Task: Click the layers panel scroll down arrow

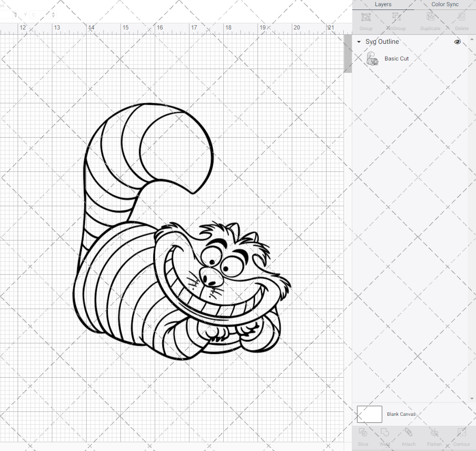Action: (x=472, y=399)
